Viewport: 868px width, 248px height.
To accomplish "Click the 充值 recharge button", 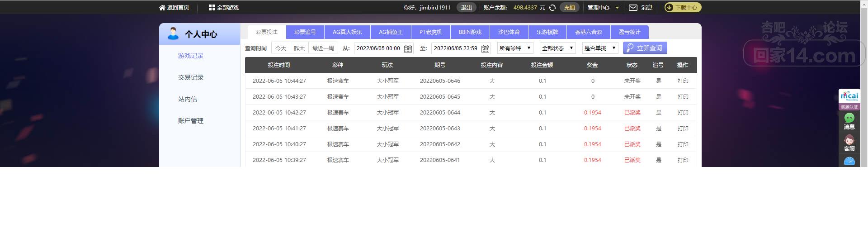I will [x=570, y=8].
